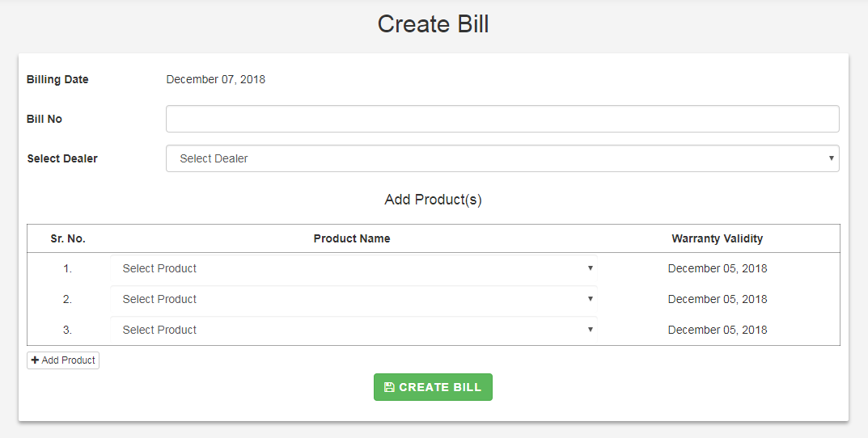Click the Add Product button
This screenshot has height=438, width=868.
click(x=63, y=360)
